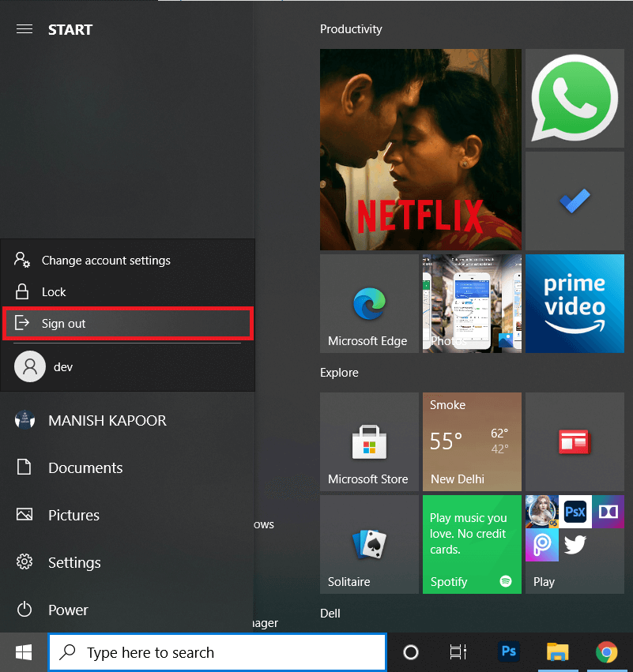The height and width of the screenshot is (672, 633).
Task: Open Task View on the taskbar
Action: coord(458,652)
